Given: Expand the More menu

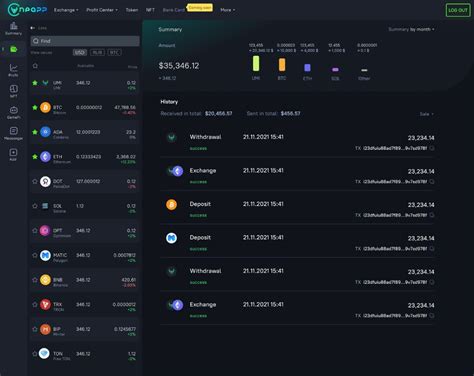Looking at the screenshot, I should (228, 10).
